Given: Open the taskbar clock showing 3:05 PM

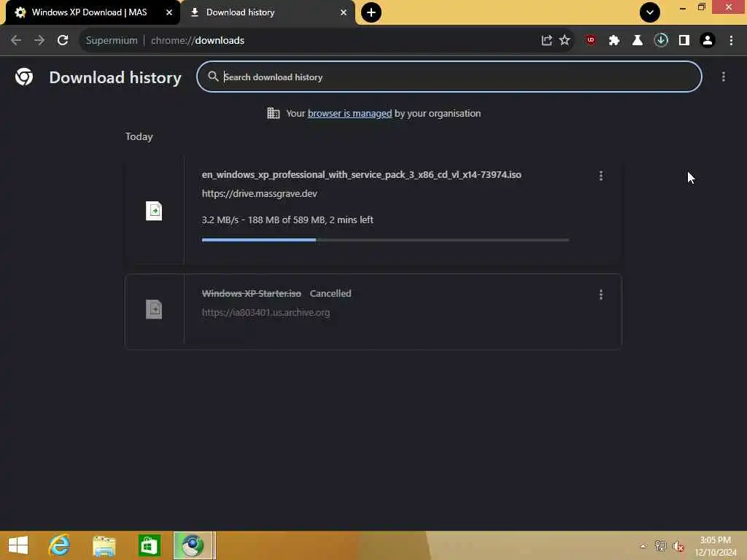Looking at the screenshot, I should pyautogui.click(x=715, y=546).
